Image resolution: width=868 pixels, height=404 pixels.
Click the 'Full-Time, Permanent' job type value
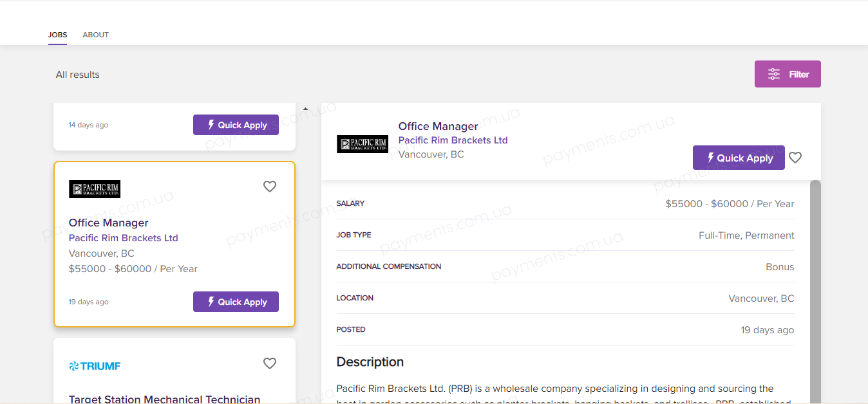point(746,235)
